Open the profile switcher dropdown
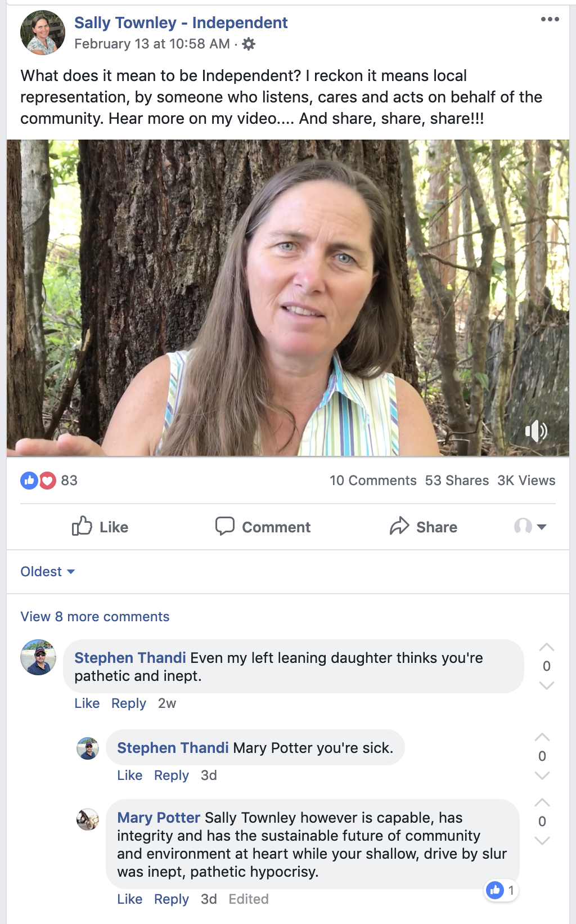This screenshot has width=576, height=924. click(530, 527)
